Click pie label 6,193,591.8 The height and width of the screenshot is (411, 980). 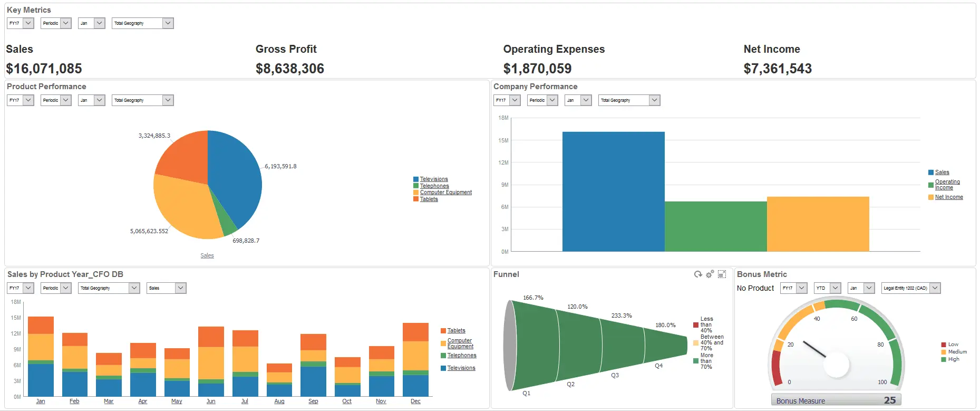coord(280,166)
